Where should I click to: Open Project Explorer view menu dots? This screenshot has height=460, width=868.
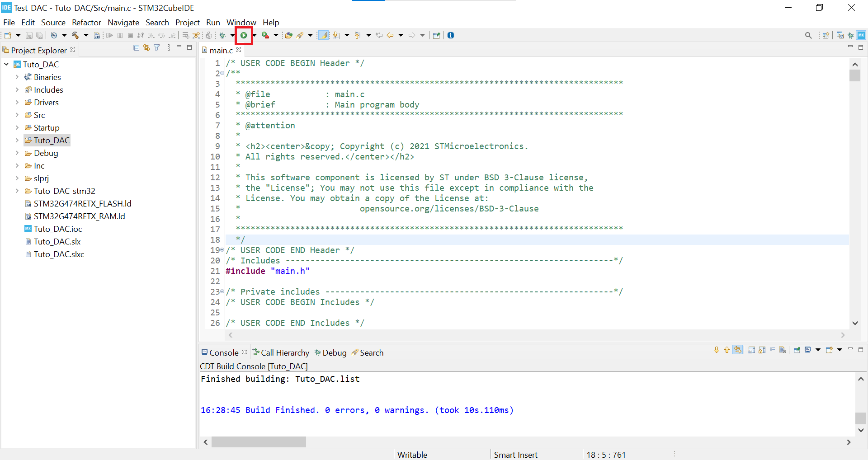(x=169, y=47)
